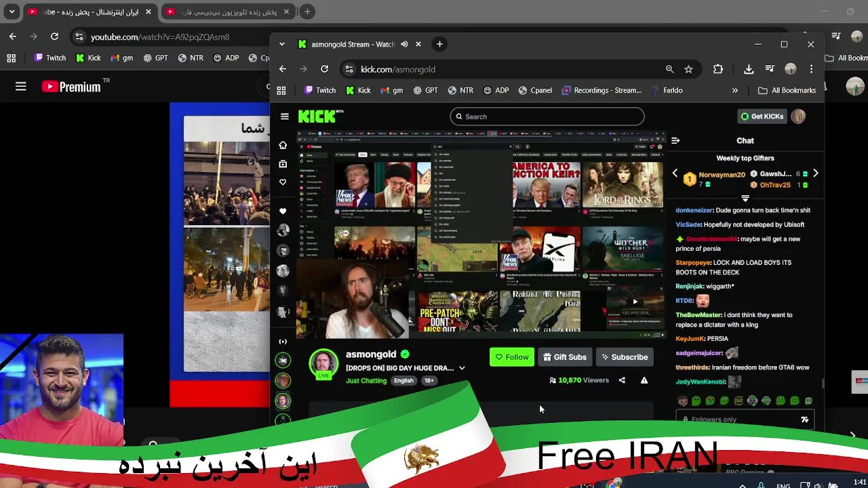Open Cpanel bookmark in Kick window

tap(535, 90)
